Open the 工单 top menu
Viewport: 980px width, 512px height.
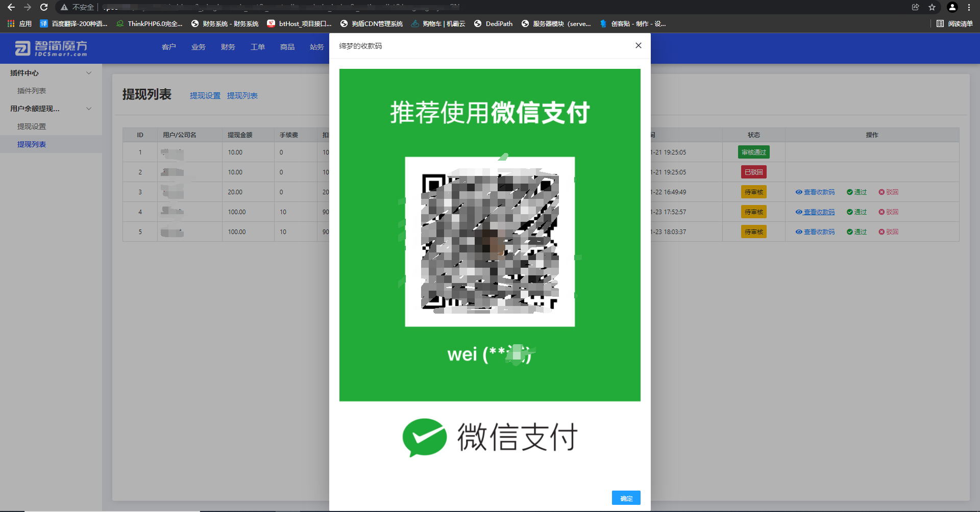pyautogui.click(x=257, y=47)
